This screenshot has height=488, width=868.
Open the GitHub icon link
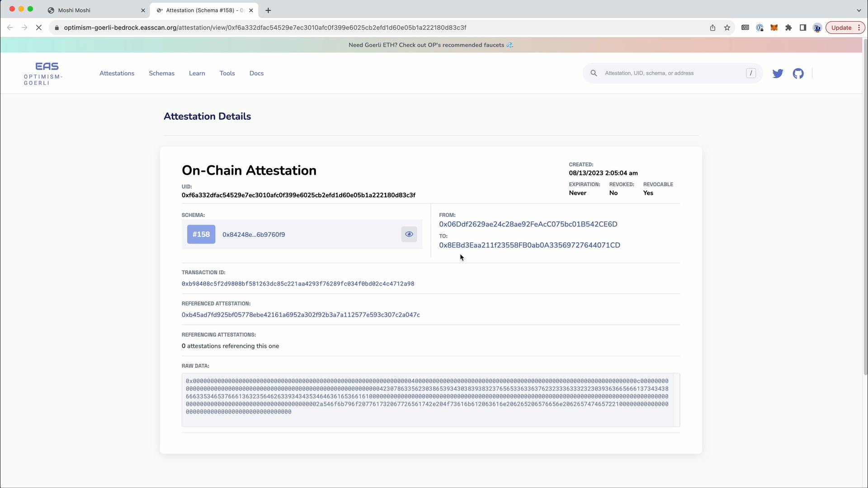coord(798,73)
